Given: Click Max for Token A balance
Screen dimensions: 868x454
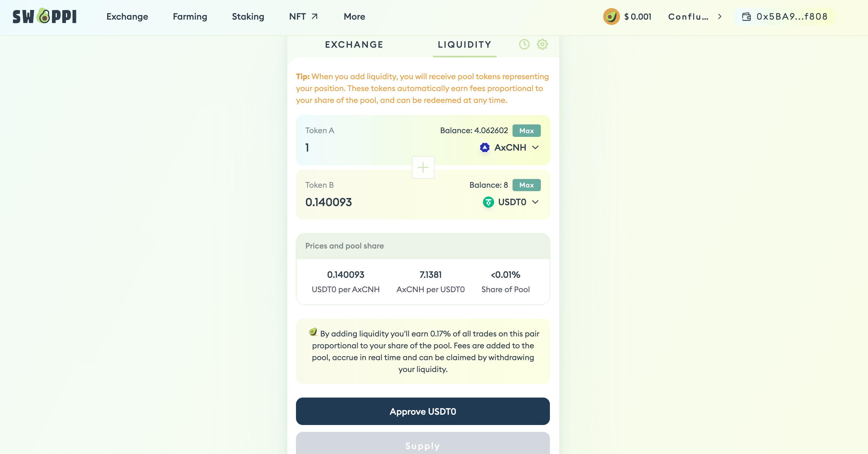Looking at the screenshot, I should (526, 131).
